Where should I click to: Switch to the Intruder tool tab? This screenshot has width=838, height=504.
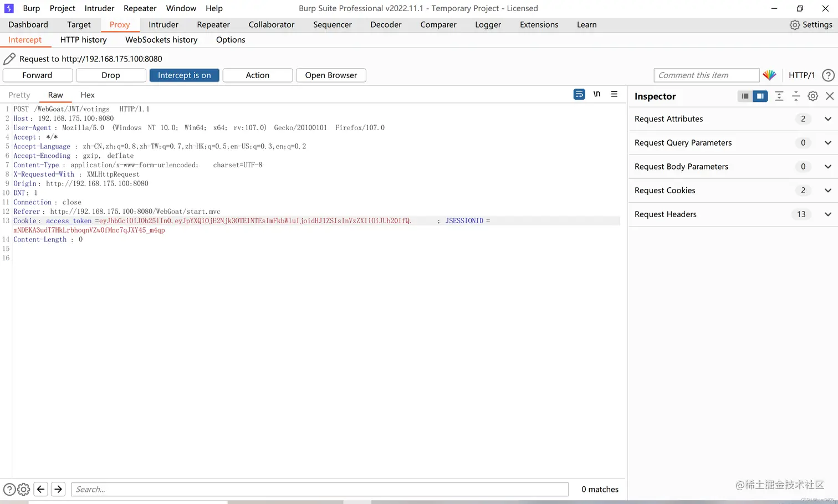pos(163,25)
